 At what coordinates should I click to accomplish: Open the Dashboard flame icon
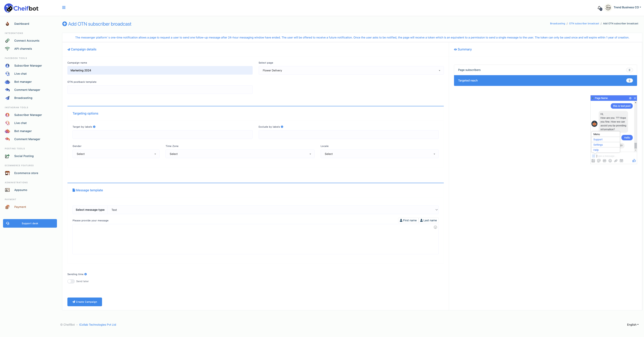(8, 24)
